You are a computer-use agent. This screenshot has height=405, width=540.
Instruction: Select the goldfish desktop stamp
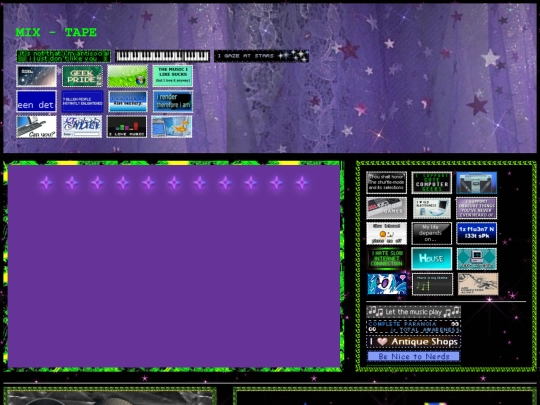pos(172,127)
